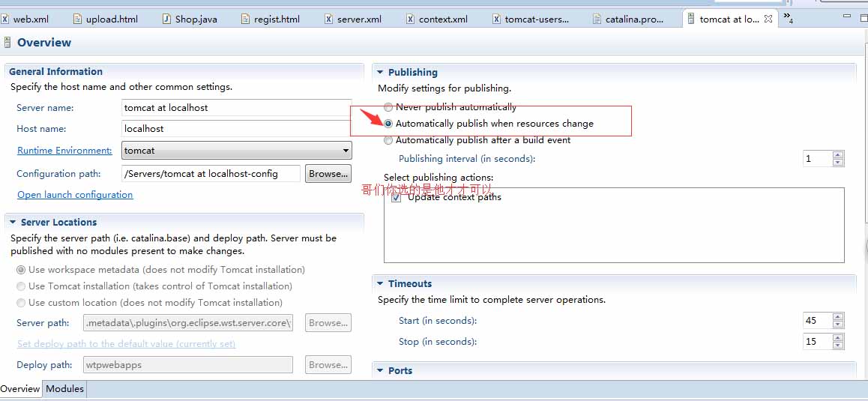
Task: Switch to the Modules bottom tab
Action: (64, 389)
